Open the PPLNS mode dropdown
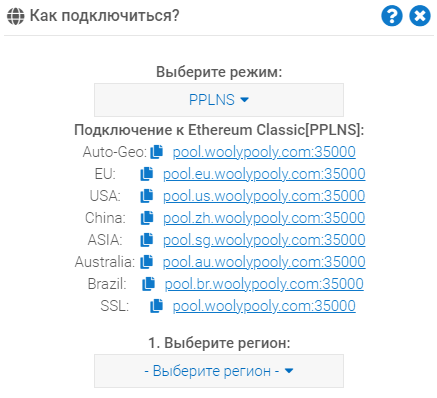437x398 pixels. [x=219, y=100]
